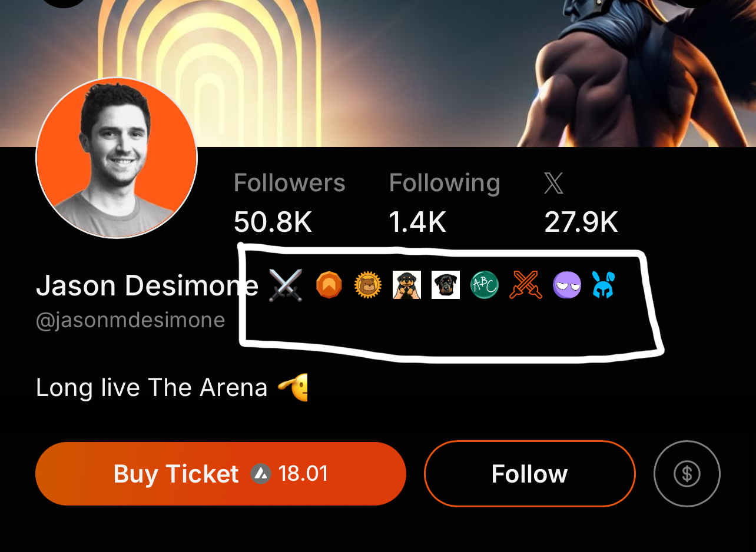Click the black rottweiler badge on white background
Viewport: 756px width, 552px height.
point(446,285)
